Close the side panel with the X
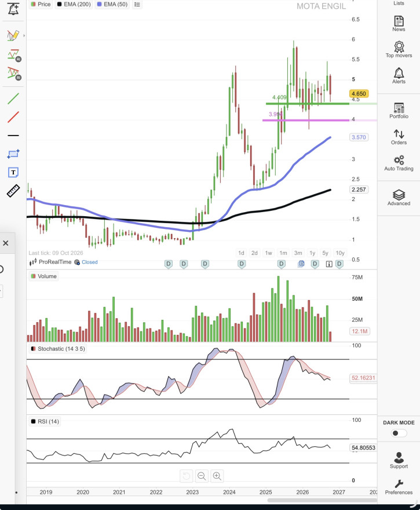 tap(6, 243)
